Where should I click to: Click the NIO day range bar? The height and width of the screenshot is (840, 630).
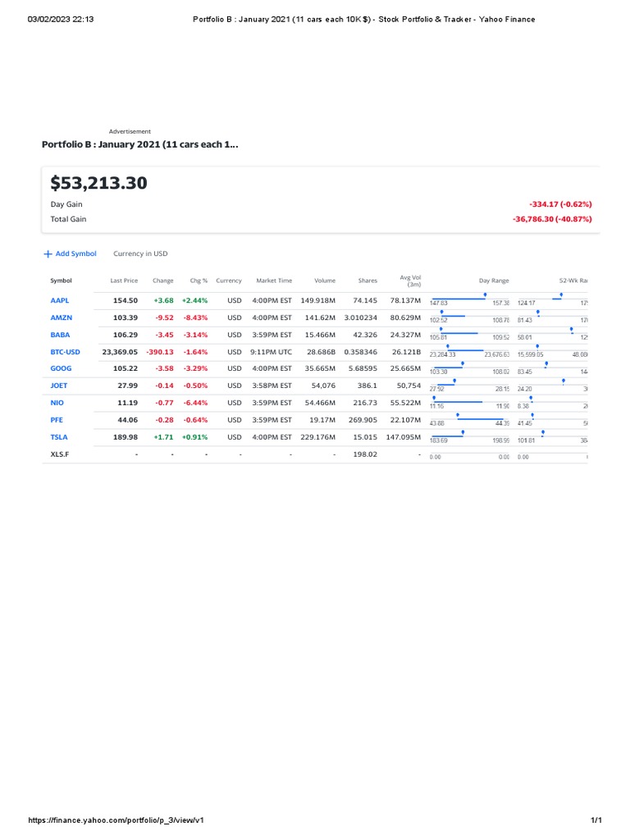click(x=469, y=402)
